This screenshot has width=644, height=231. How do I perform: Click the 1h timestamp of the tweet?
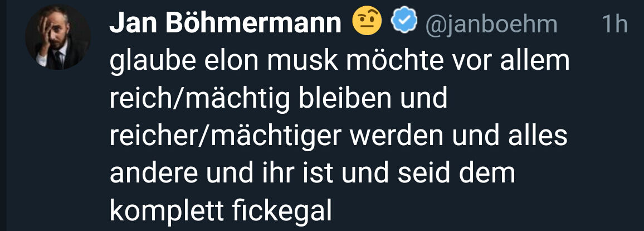pyautogui.click(x=614, y=24)
